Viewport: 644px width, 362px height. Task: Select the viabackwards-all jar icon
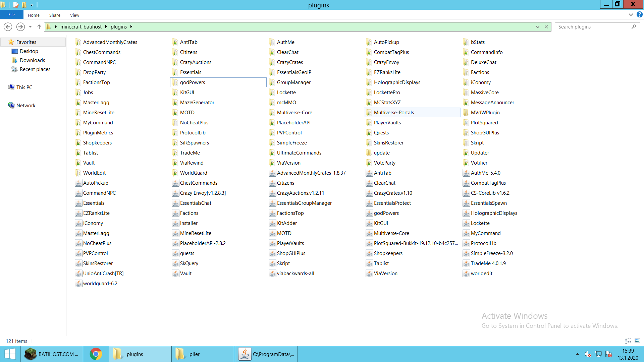click(272, 274)
